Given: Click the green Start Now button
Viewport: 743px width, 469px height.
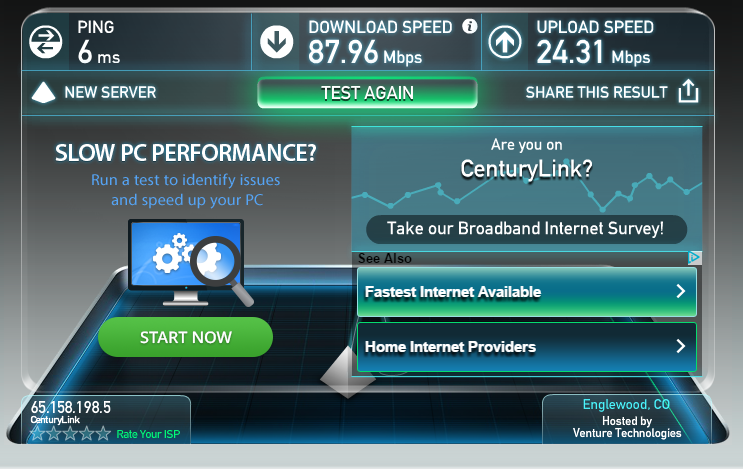Looking at the screenshot, I should tap(185, 337).
